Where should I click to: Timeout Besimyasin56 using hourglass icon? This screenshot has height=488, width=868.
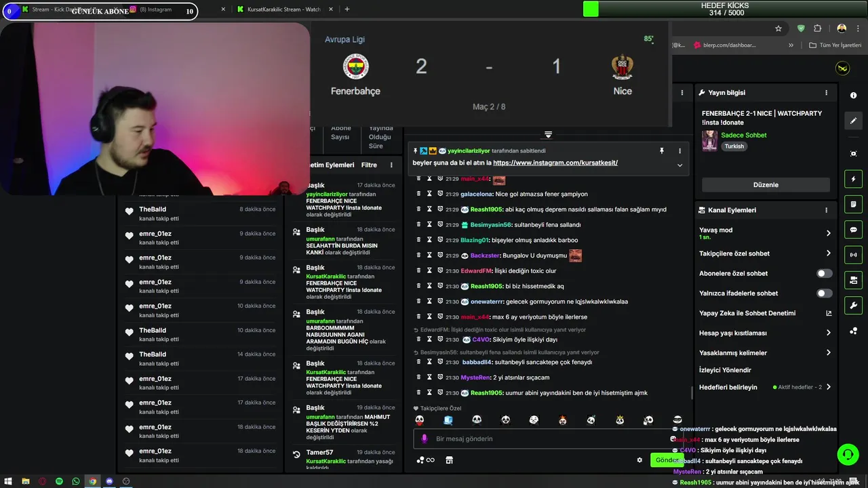click(x=429, y=224)
